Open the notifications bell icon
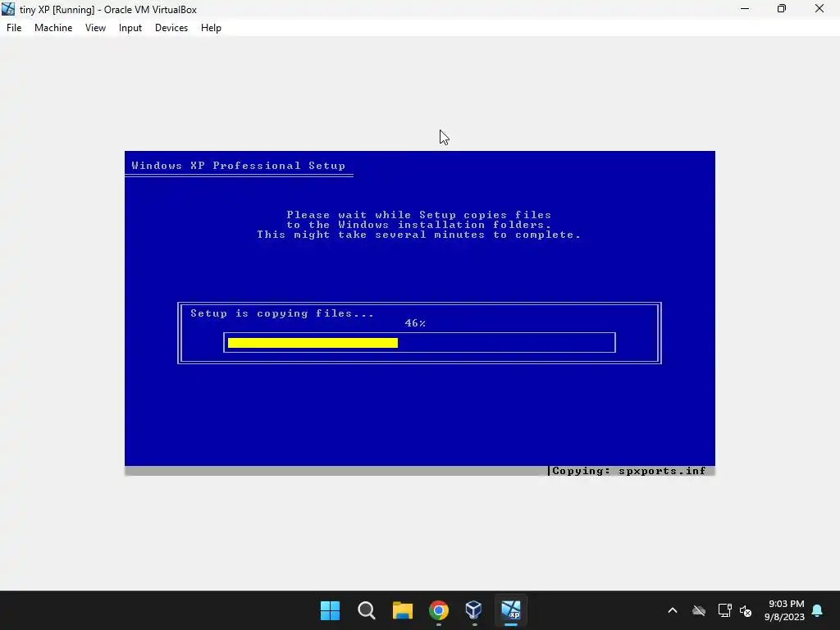 point(817,610)
